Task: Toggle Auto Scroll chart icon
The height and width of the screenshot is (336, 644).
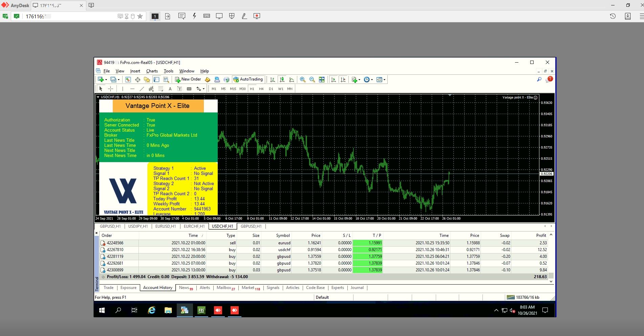Action: [x=334, y=80]
